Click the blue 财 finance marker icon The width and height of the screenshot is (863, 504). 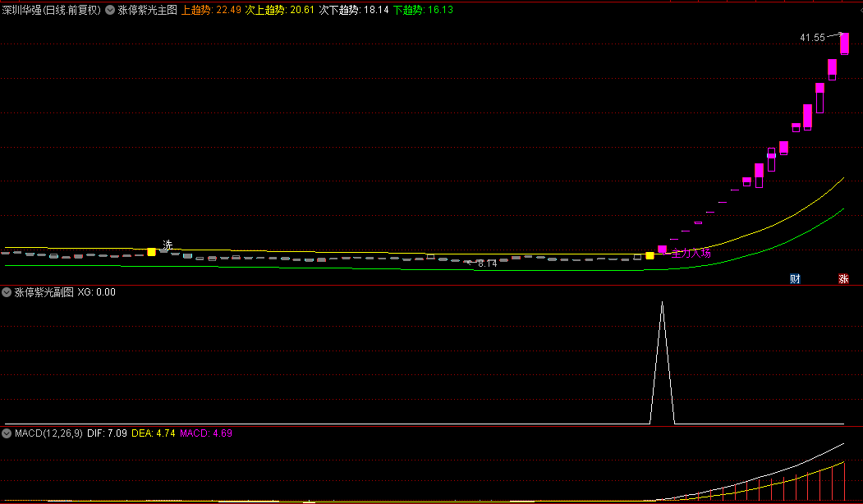[795, 278]
